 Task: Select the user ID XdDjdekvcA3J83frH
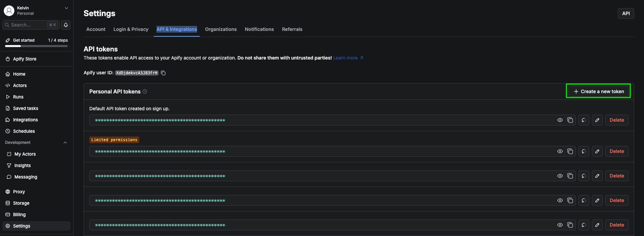137,73
